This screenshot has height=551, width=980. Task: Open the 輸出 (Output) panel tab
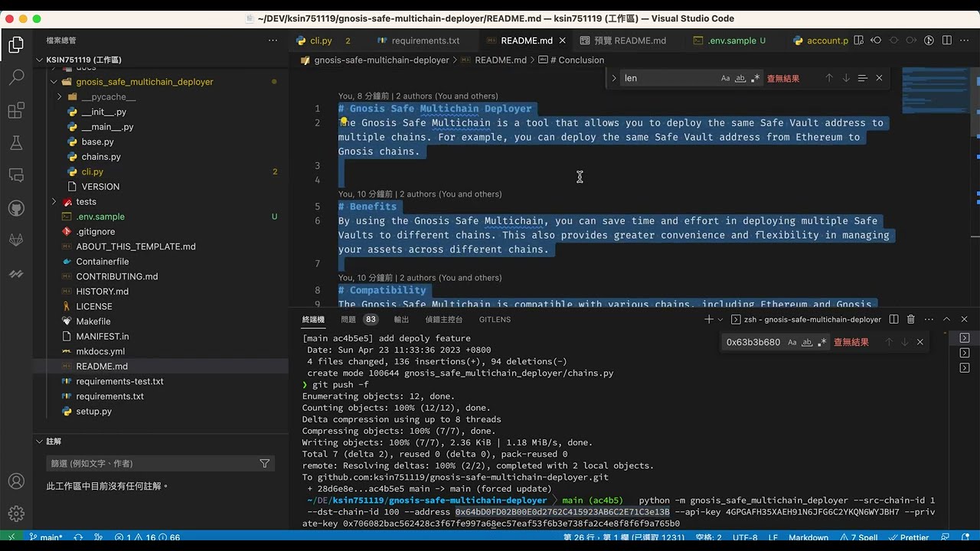coord(401,319)
